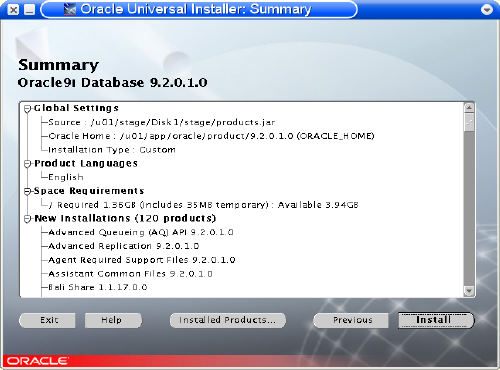
Task: Click the New Installations heading text
Action: [x=125, y=218]
